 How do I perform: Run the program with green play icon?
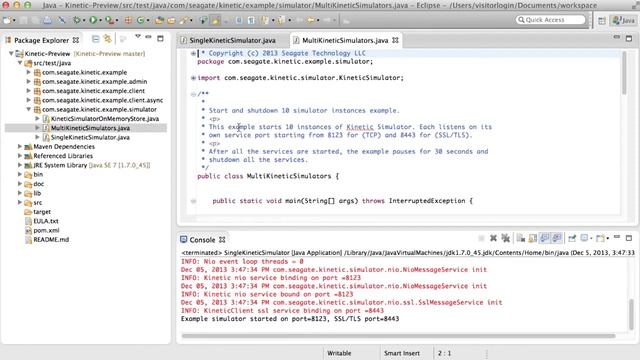[x=93, y=20]
